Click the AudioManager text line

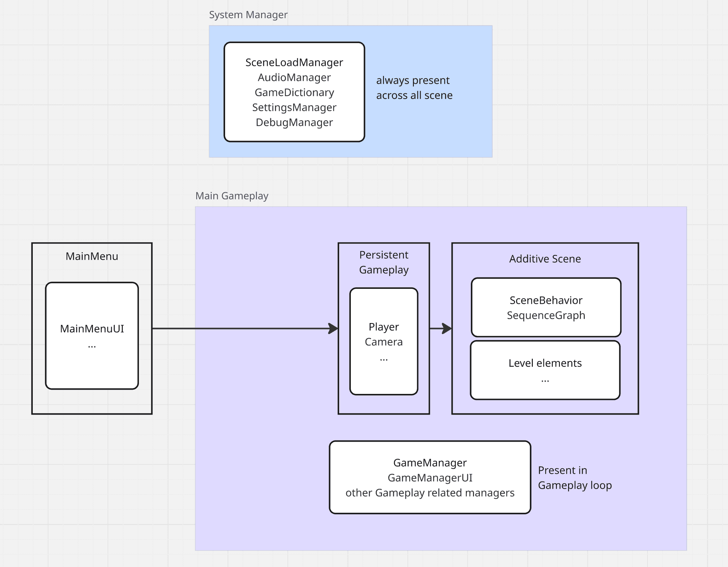(294, 77)
